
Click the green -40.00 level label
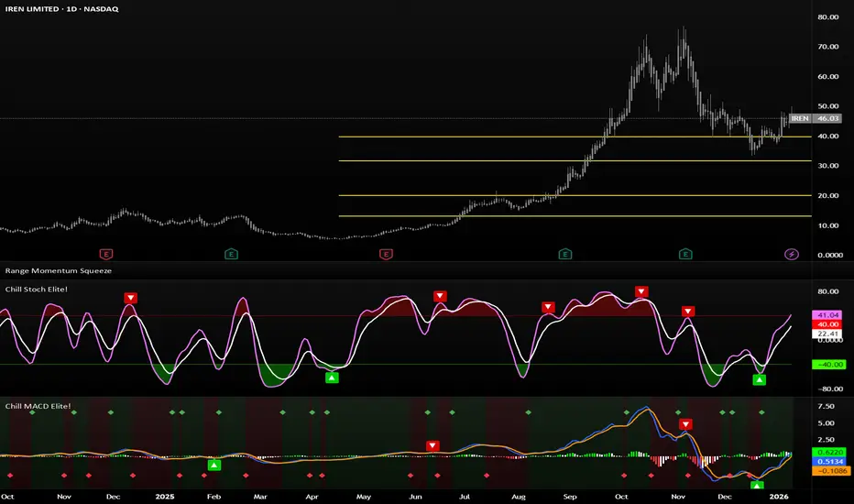point(829,365)
